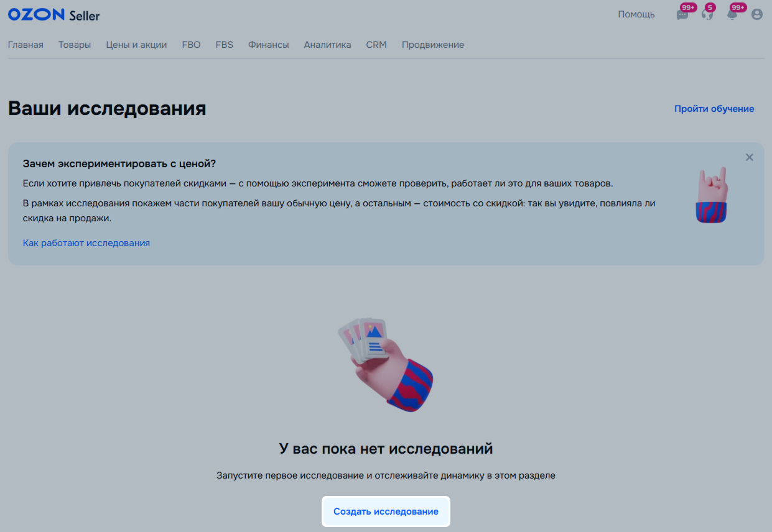
Task: Open the Аналитика menu
Action: click(327, 45)
